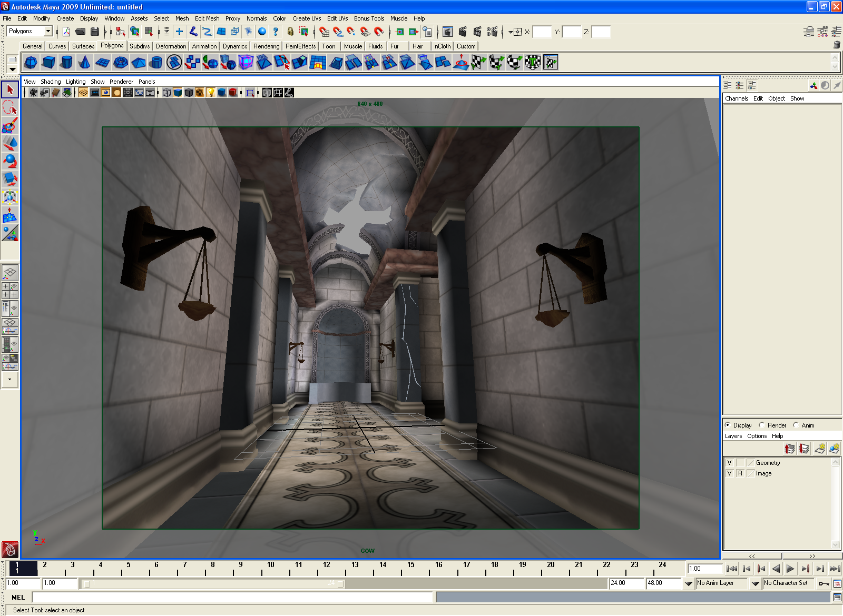Open the Shading menu in the viewport panel
The height and width of the screenshot is (616, 843).
click(51, 82)
